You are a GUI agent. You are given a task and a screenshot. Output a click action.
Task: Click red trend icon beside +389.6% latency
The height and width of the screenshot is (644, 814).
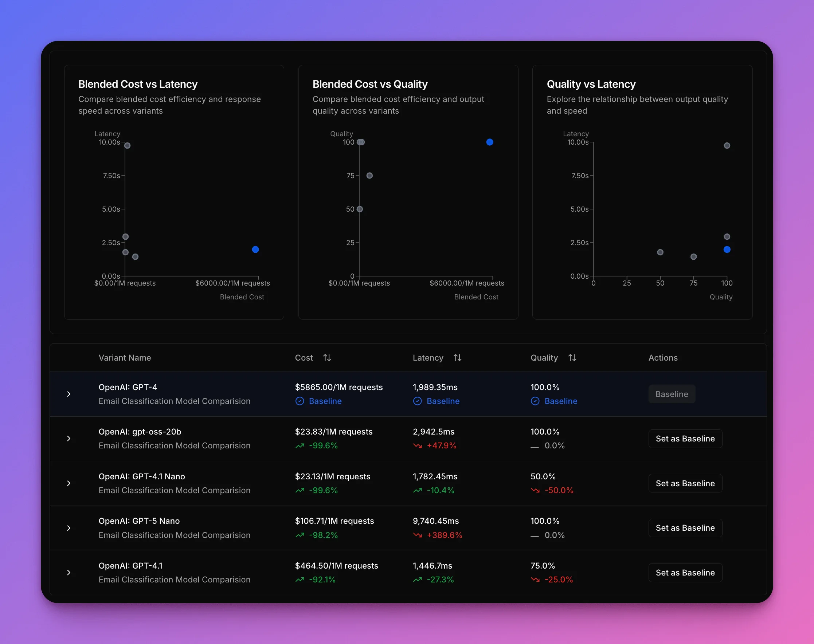(417, 535)
